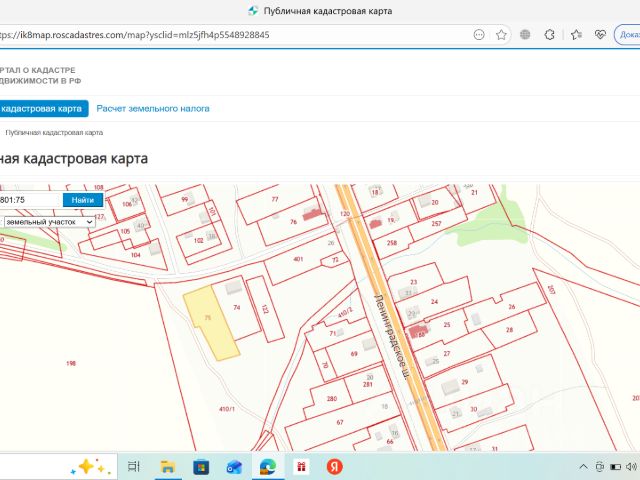Viewport: 640px width, 480px height.
Task: Click parcel 27 on the map
Action: point(447,353)
